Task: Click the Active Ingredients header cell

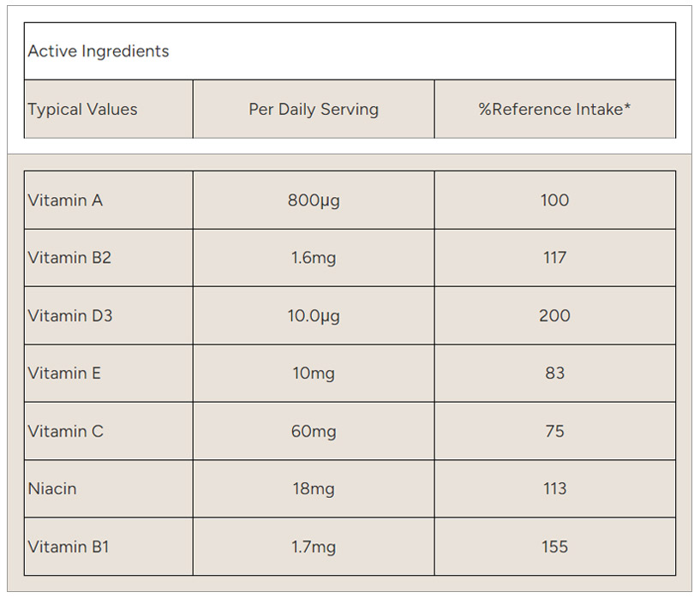Action: [99, 51]
